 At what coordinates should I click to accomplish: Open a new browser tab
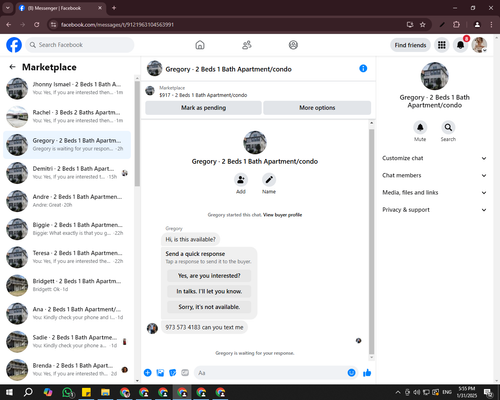(114, 8)
